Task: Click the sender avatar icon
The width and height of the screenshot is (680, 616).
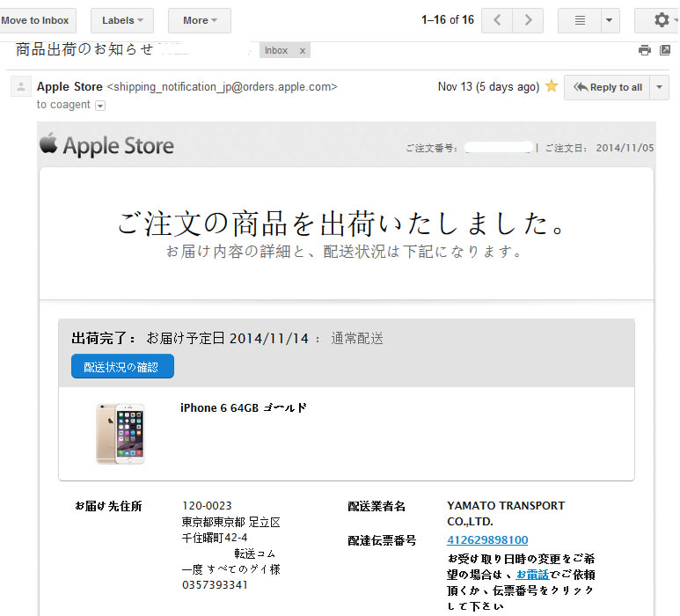Action: point(20,87)
